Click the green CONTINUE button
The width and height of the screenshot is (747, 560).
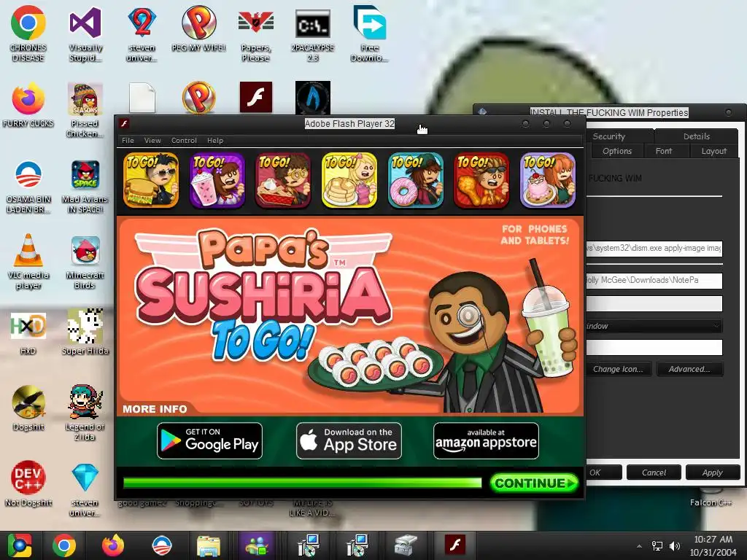pos(534,483)
